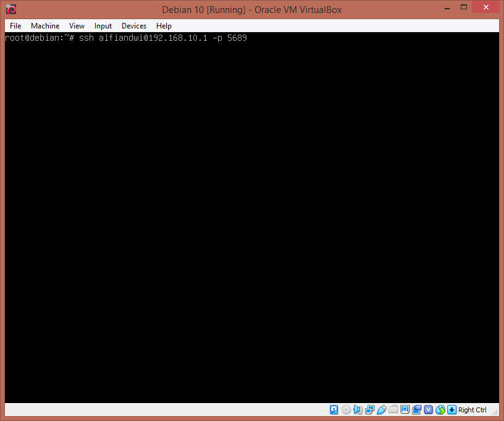
Task: Click the VirtualBox window icon in the title bar
Action: point(10,9)
